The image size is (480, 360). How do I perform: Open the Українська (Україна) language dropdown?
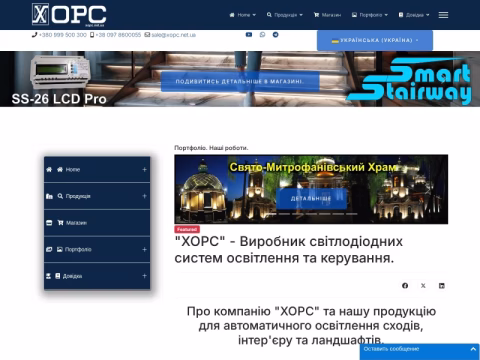[375, 40]
